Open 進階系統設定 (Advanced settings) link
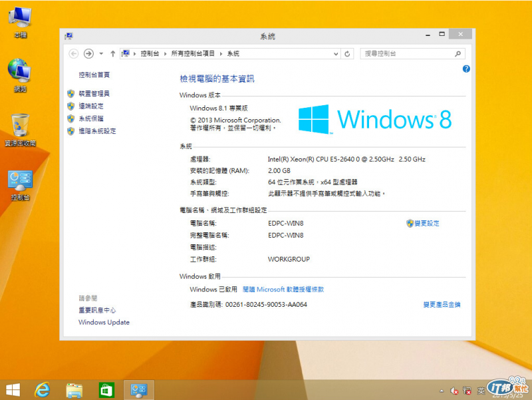 pyautogui.click(x=97, y=130)
